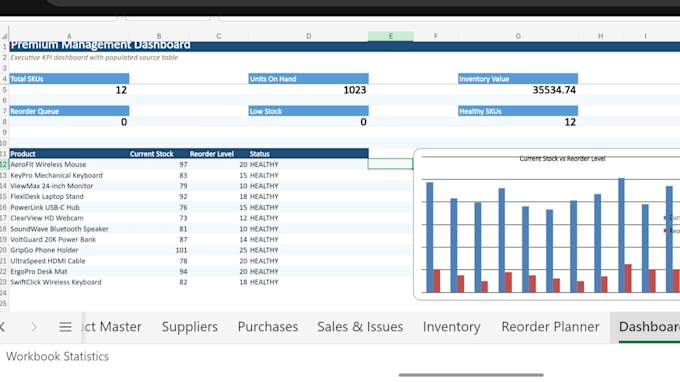Click the SoundWave Bluetooth Speaker cell
Image resolution: width=680 pixels, height=382 pixels.
click(69, 229)
